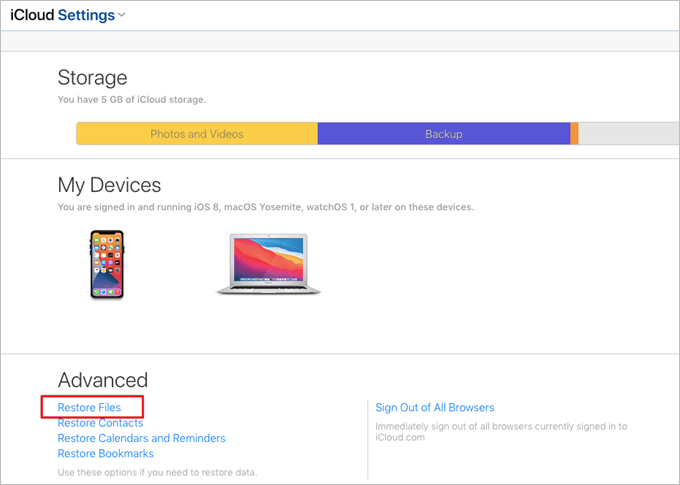The image size is (680, 485).
Task: Click the gray unused storage area
Action: coord(628,134)
